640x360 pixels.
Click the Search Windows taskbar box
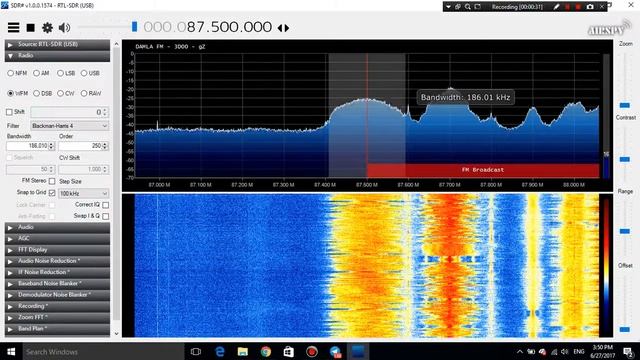(x=103, y=351)
